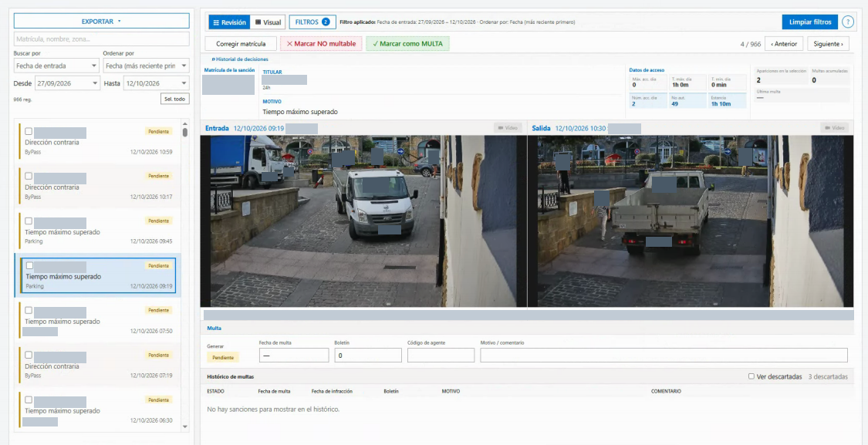868x445 pixels.
Task: Check the box for the 07:50 record
Action: point(29,311)
